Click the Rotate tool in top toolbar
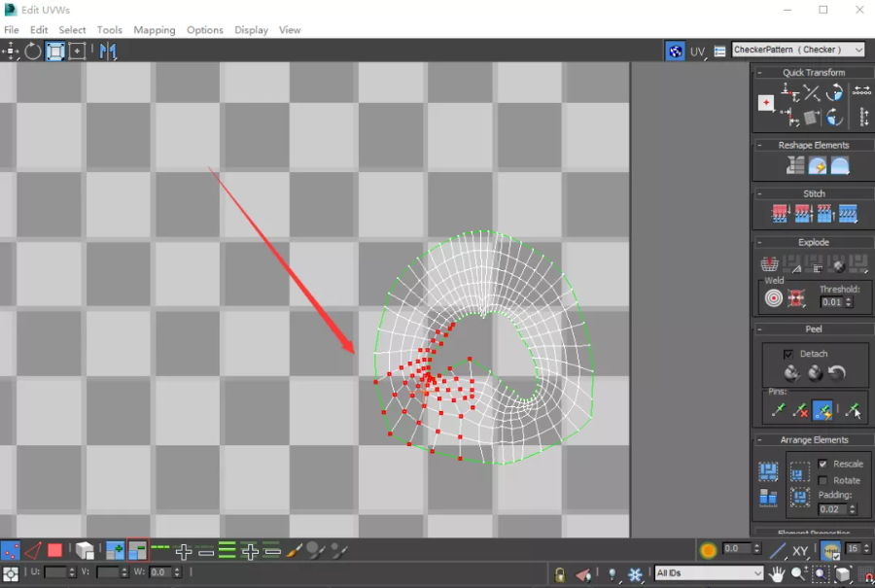The height and width of the screenshot is (588, 875). (33, 52)
